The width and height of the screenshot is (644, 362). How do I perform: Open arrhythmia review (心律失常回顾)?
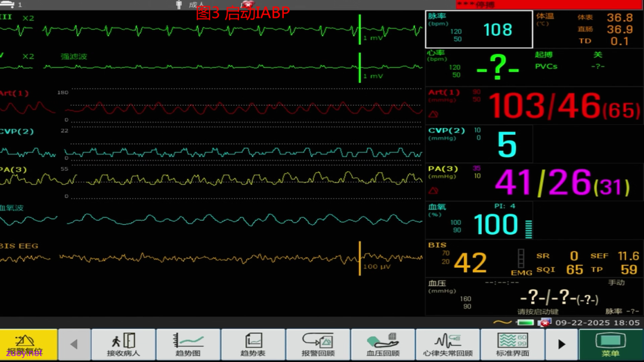[448, 344]
